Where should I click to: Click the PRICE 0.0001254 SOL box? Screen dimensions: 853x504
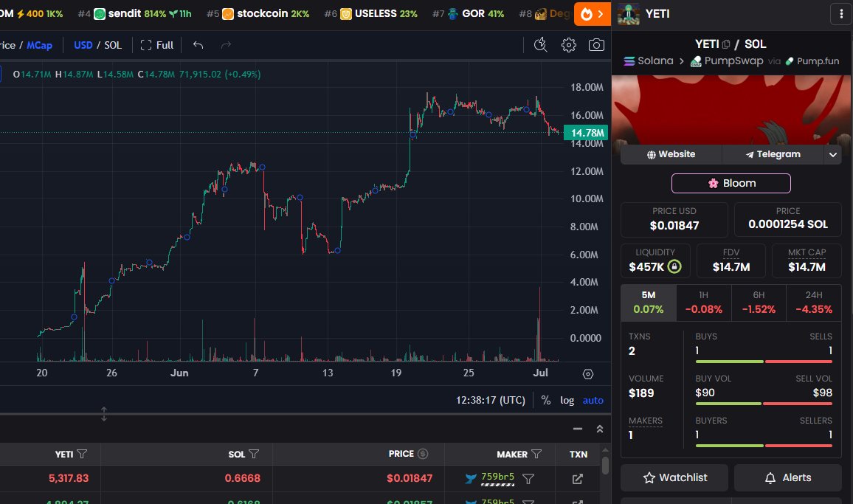point(788,219)
